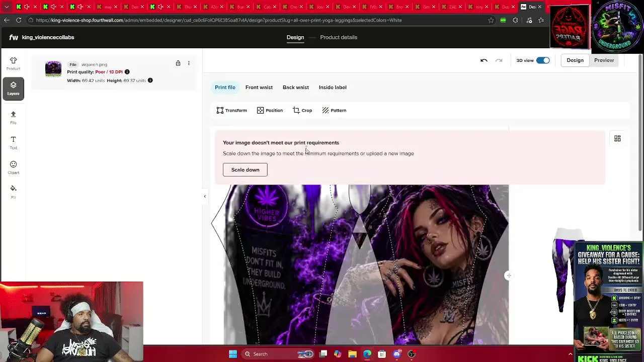
Task: Undo the last design change
Action: [x=484, y=60]
